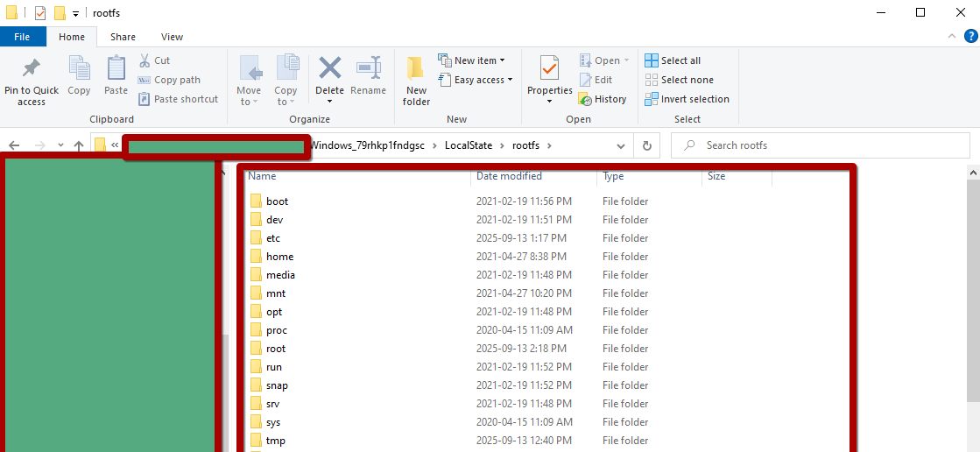Screen dimensions: 980x452
Task: Open History in the ribbon
Action: click(x=603, y=99)
